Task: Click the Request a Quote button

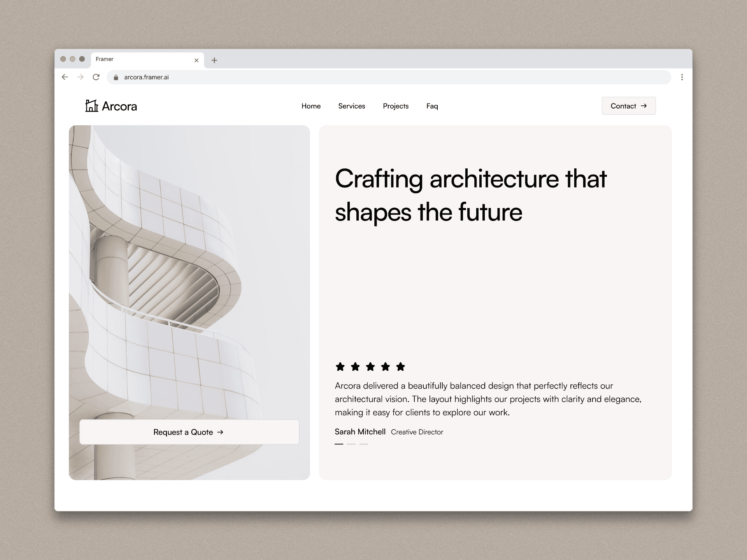Action: [x=189, y=432]
